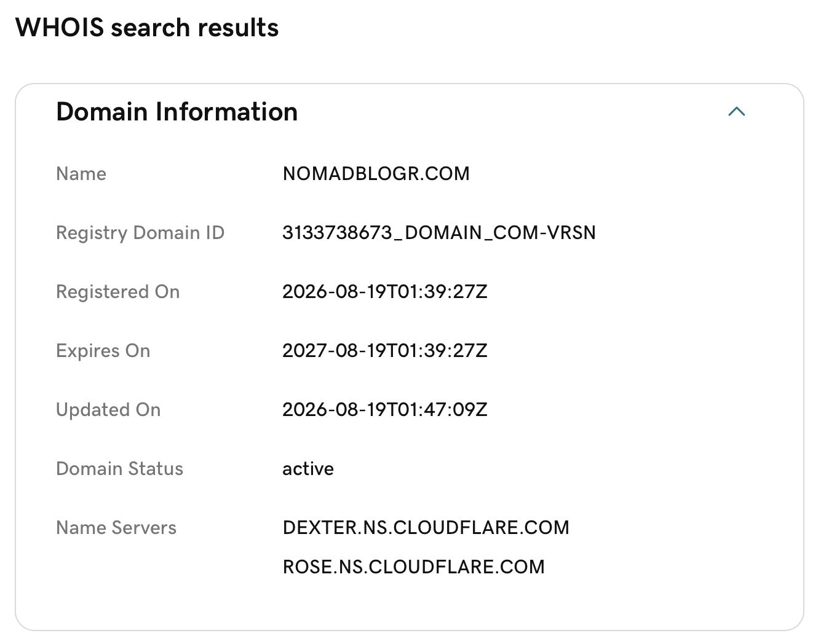The height and width of the screenshot is (644, 813).
Task: Click the Updated On label
Action: (108, 410)
